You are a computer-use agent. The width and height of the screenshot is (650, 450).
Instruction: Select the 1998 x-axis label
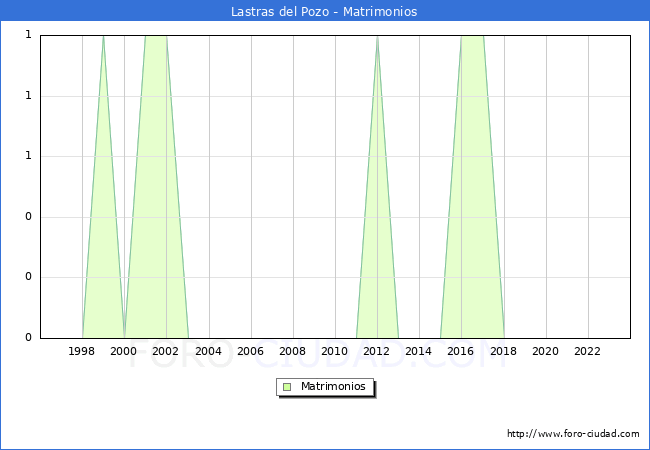point(82,351)
